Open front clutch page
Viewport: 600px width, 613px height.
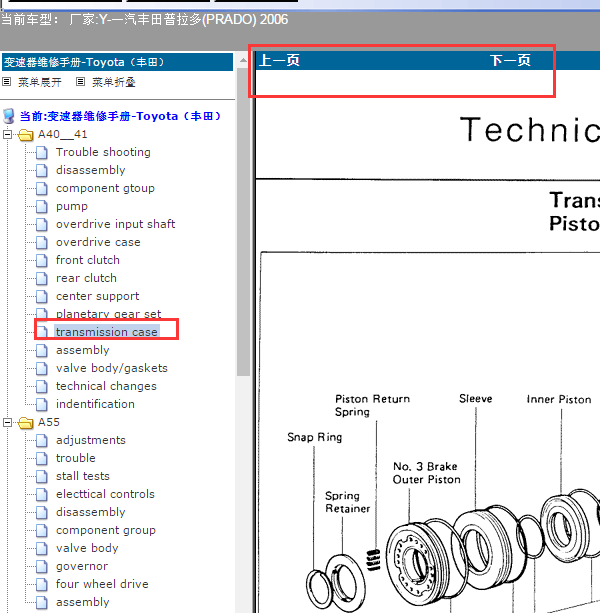click(x=88, y=260)
